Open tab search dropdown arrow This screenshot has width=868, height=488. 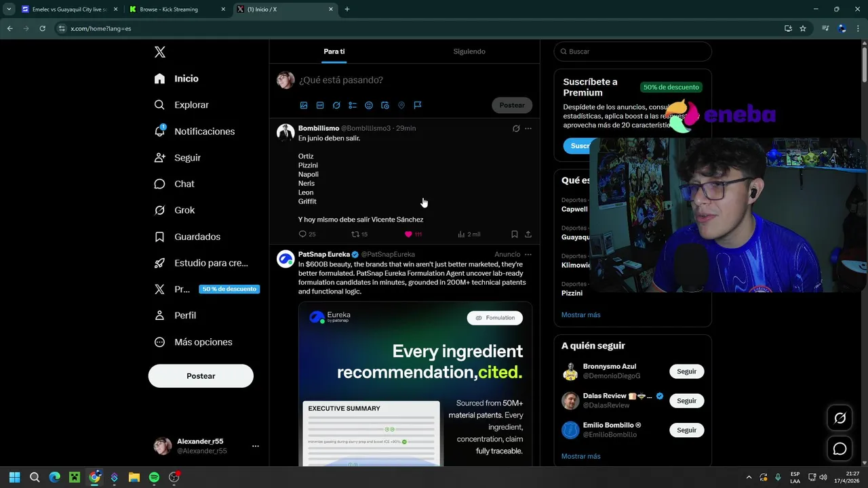click(9, 9)
